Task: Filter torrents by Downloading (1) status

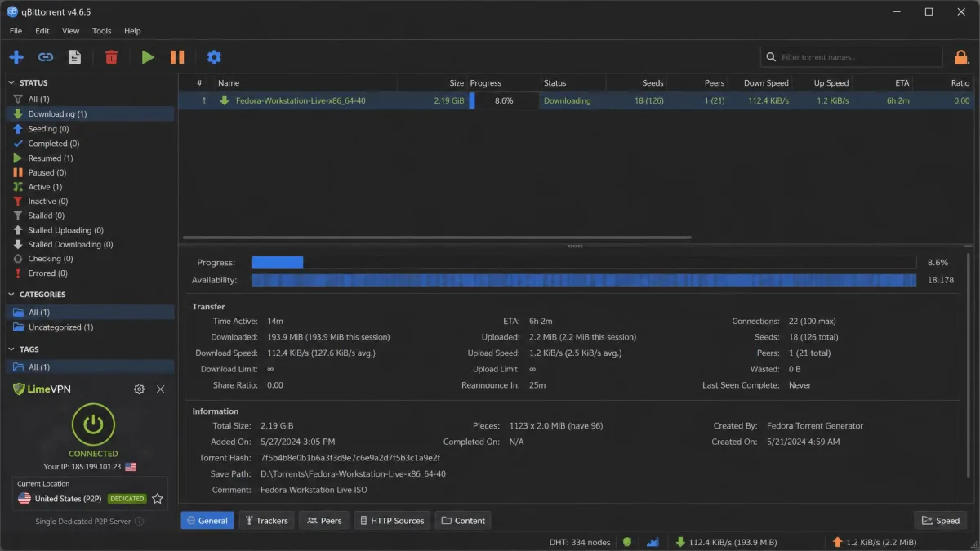Action: coord(90,114)
